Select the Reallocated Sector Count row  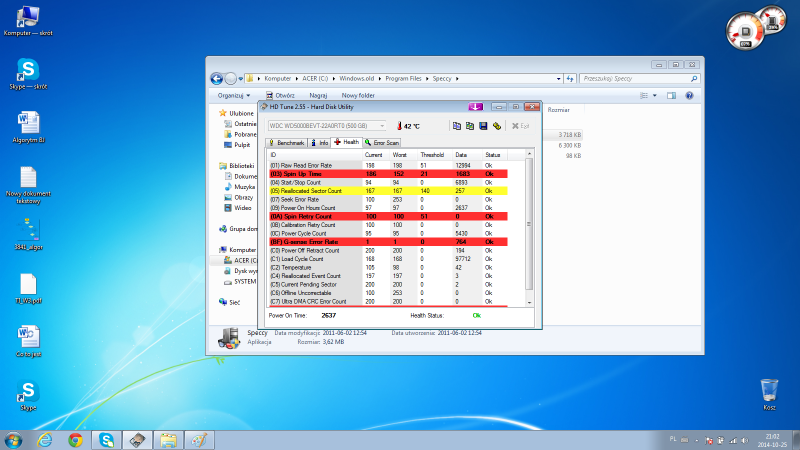pyautogui.click(x=388, y=191)
